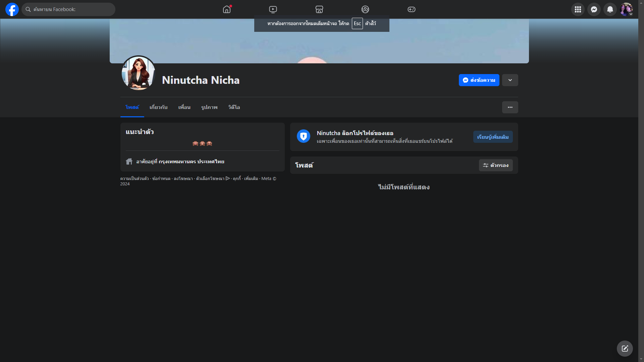The height and width of the screenshot is (362, 644).
Task: Open the Home feed icon
Action: click(227, 9)
